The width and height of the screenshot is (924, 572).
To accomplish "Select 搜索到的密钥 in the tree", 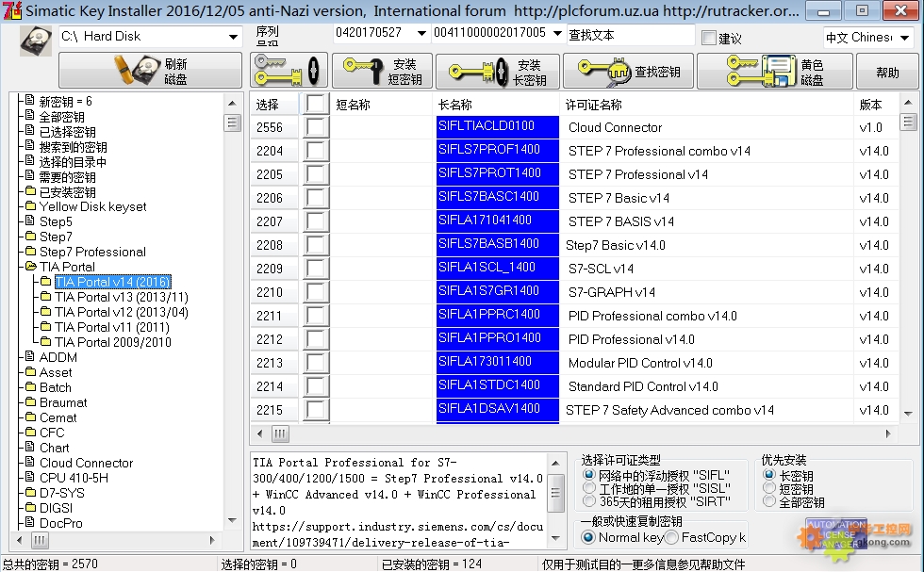I will pyautogui.click(x=74, y=147).
